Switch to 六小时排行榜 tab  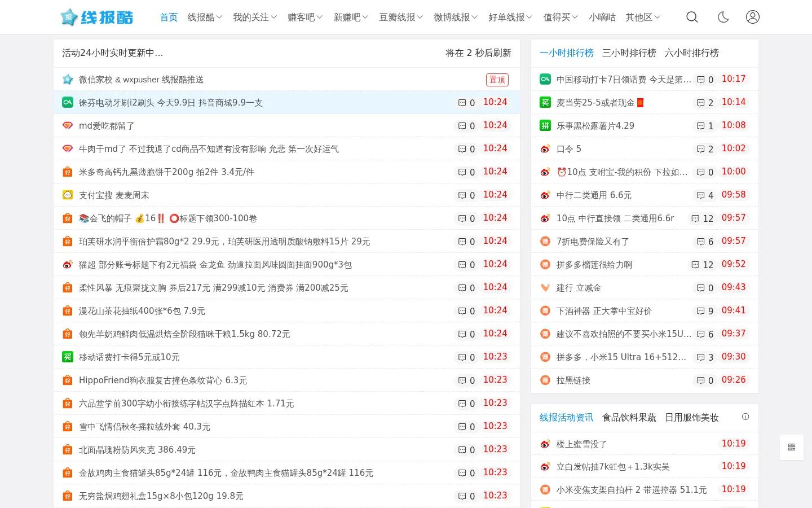pyautogui.click(x=692, y=52)
